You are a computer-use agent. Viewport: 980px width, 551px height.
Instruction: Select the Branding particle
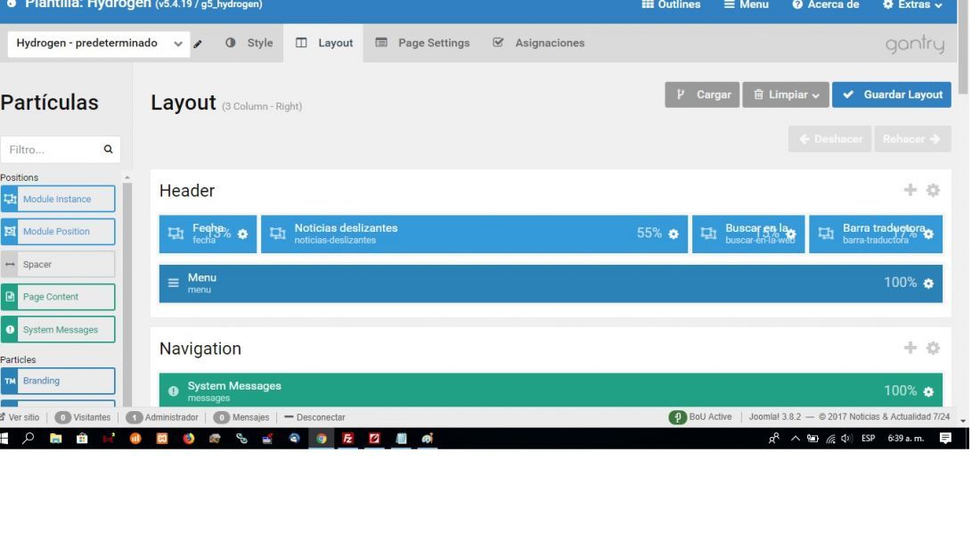pyautogui.click(x=58, y=381)
